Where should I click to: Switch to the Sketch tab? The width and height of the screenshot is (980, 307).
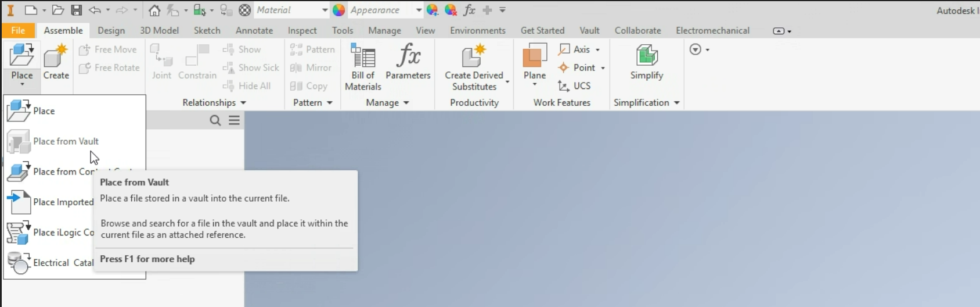(x=207, y=30)
